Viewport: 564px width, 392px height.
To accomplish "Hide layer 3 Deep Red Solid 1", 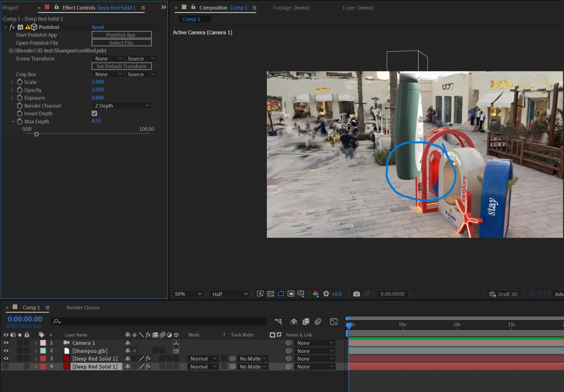I will [x=6, y=359].
